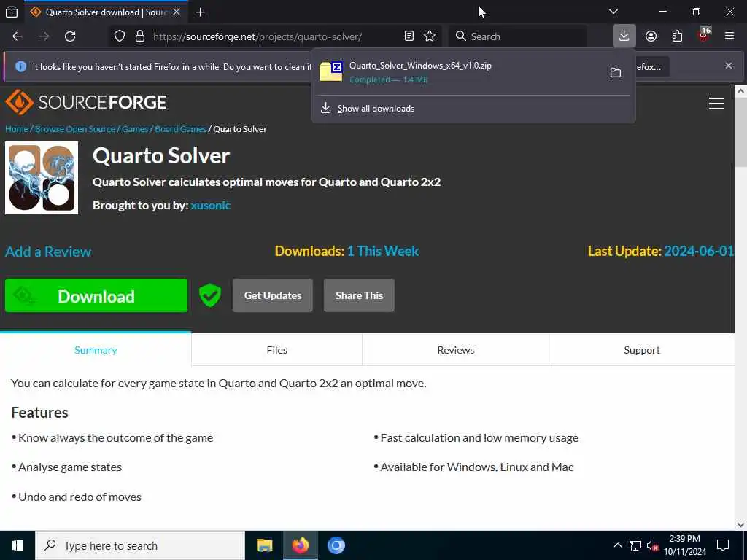Open a new tab with plus button
This screenshot has width=747, height=560.
pyautogui.click(x=201, y=12)
